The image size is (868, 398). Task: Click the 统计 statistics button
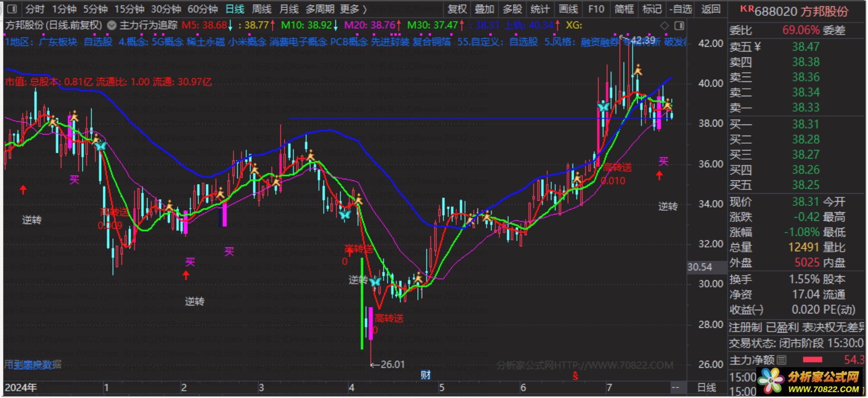pos(540,9)
